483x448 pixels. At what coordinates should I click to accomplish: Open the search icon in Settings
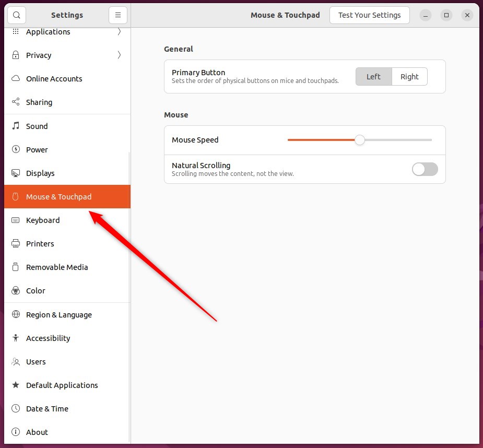click(x=16, y=15)
